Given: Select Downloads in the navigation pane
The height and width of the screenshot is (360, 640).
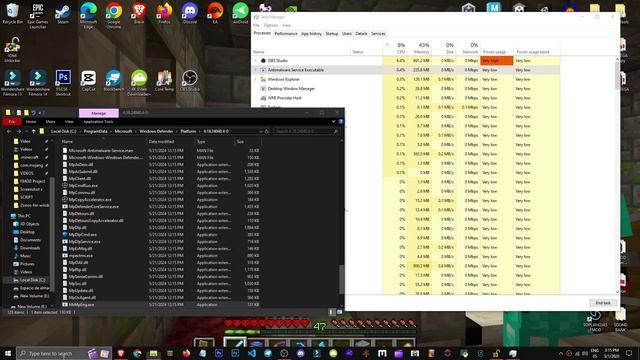Looking at the screenshot, I should point(29,248).
